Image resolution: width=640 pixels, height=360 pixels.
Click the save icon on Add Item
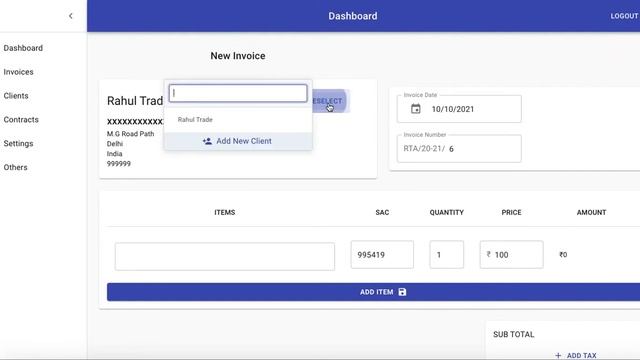402,292
